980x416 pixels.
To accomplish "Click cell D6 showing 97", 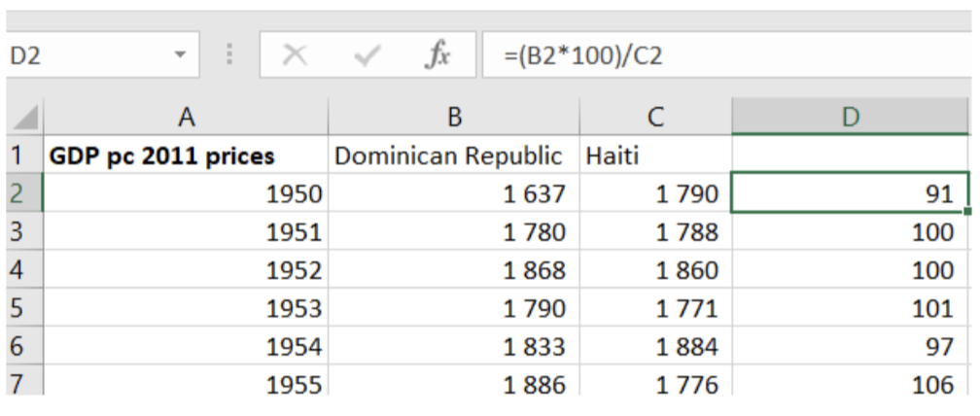I will [x=850, y=346].
